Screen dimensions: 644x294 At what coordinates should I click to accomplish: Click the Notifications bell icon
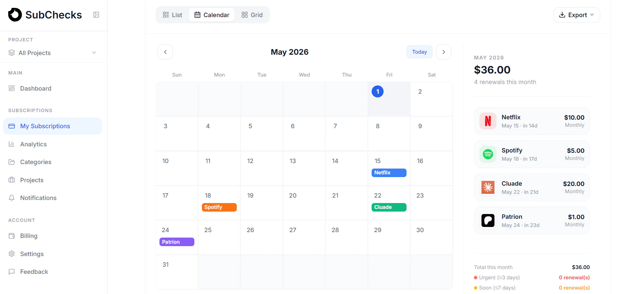[x=12, y=198]
